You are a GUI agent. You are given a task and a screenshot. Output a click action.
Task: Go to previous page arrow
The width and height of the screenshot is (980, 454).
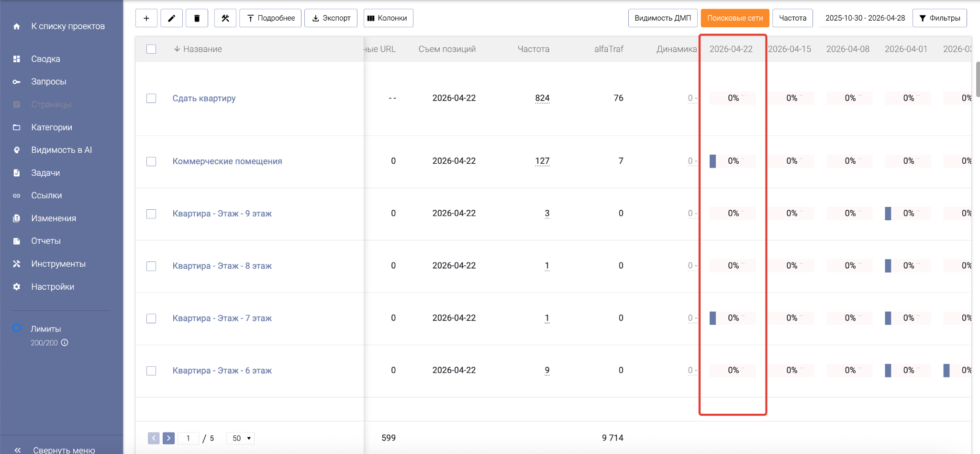click(154, 438)
